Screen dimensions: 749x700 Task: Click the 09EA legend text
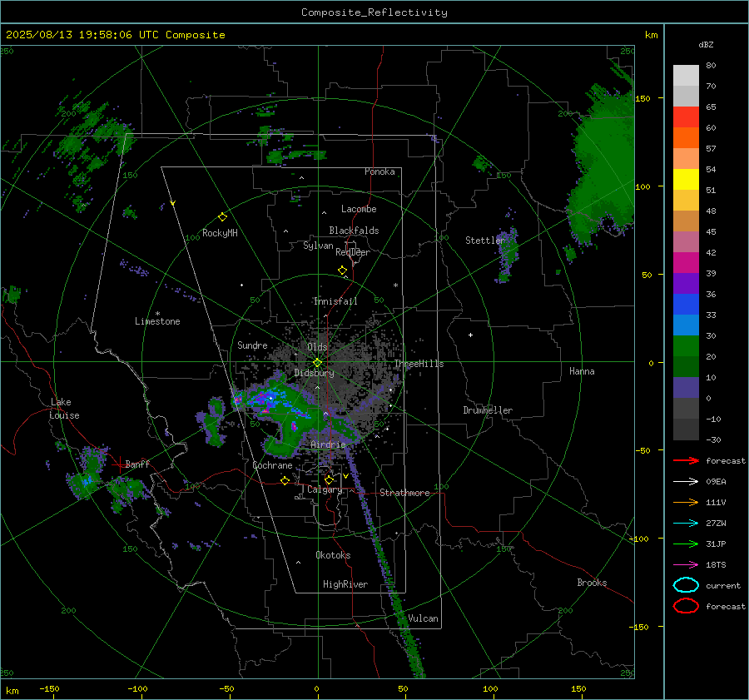716,482
